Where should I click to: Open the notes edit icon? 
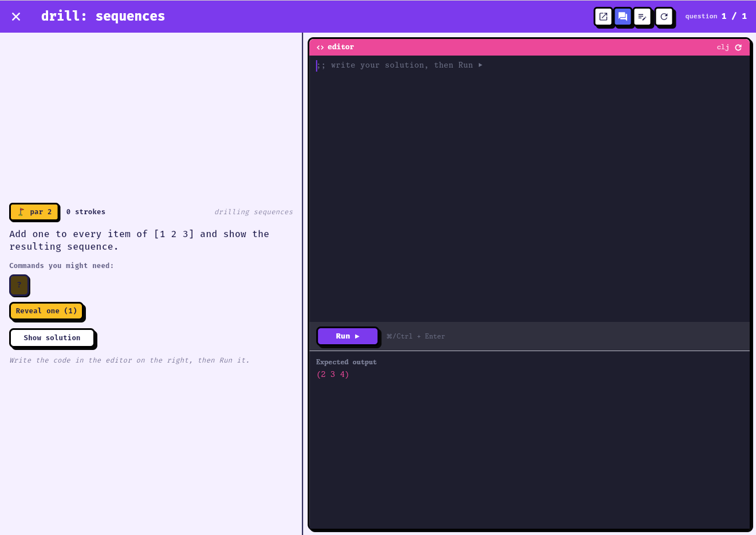click(642, 17)
